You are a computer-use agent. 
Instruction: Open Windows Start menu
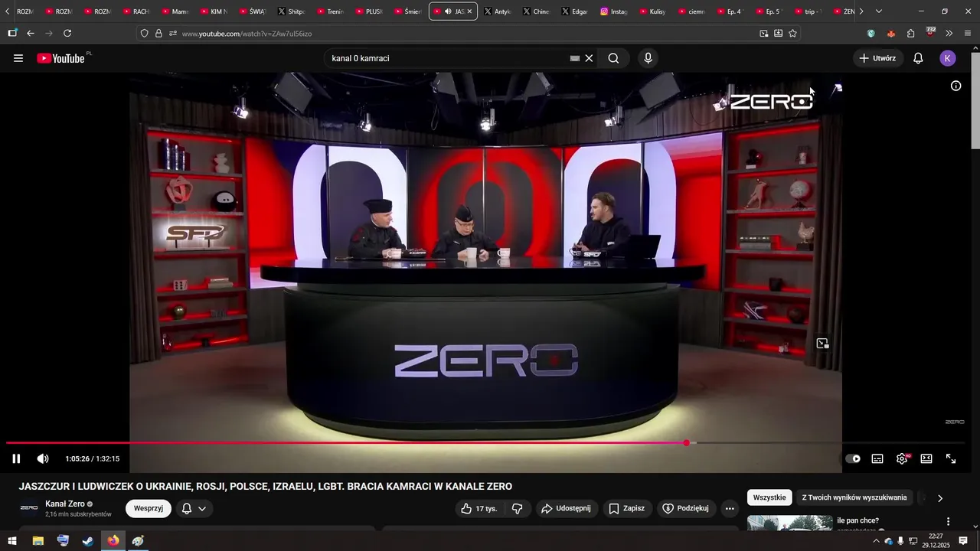click(12, 541)
